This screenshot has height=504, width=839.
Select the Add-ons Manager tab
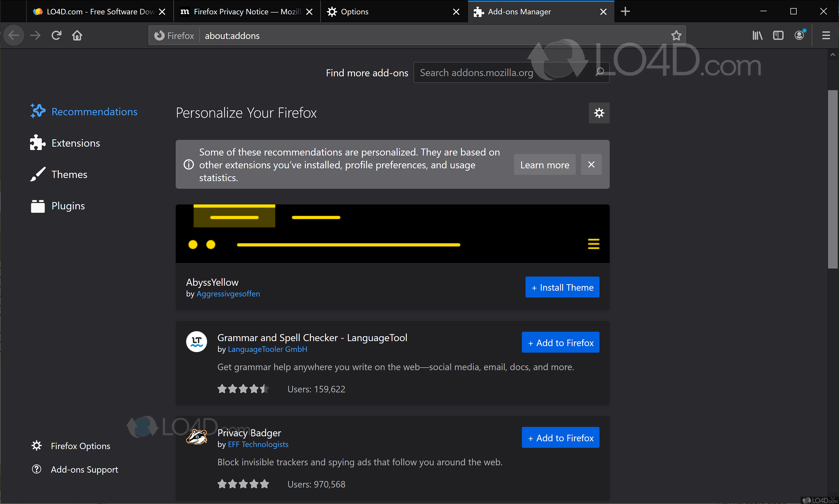click(x=541, y=12)
